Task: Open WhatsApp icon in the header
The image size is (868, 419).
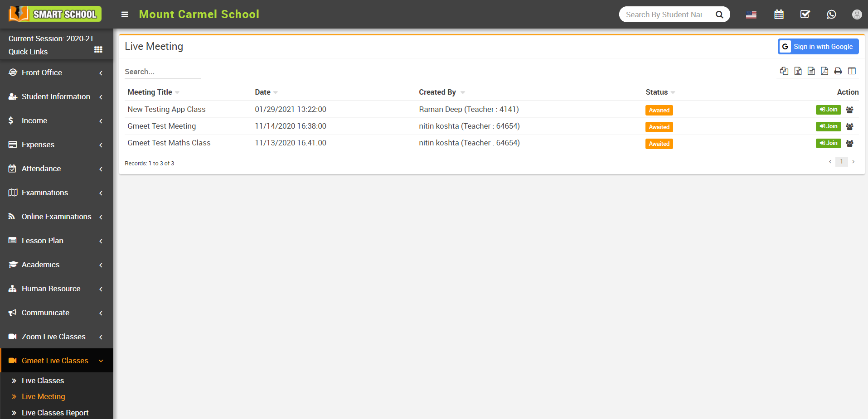Action: 831,14
